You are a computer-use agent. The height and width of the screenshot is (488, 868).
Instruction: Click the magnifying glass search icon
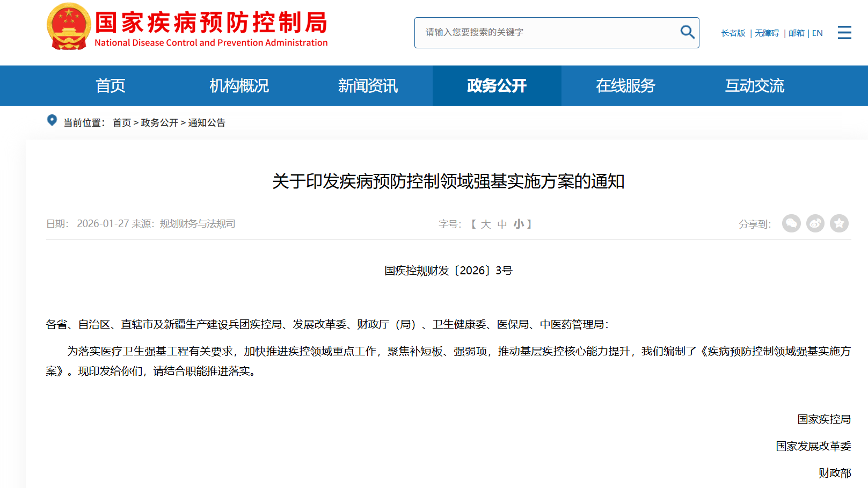(x=687, y=32)
